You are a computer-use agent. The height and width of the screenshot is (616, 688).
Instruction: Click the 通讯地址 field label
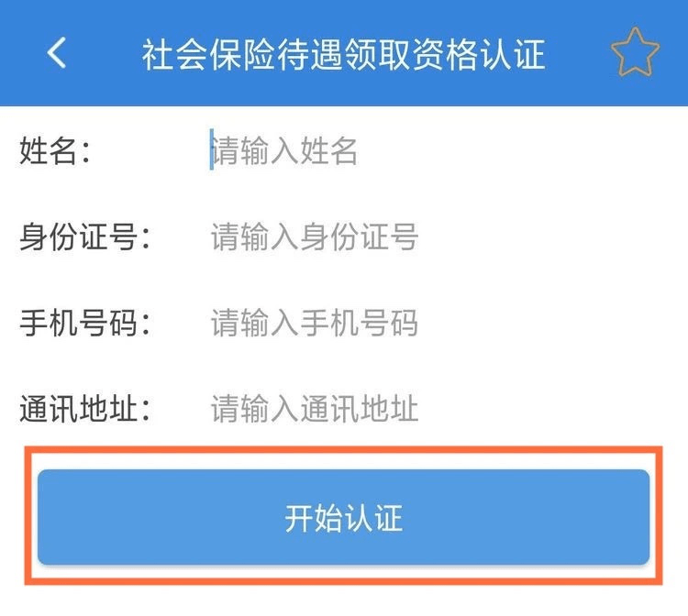(x=84, y=409)
